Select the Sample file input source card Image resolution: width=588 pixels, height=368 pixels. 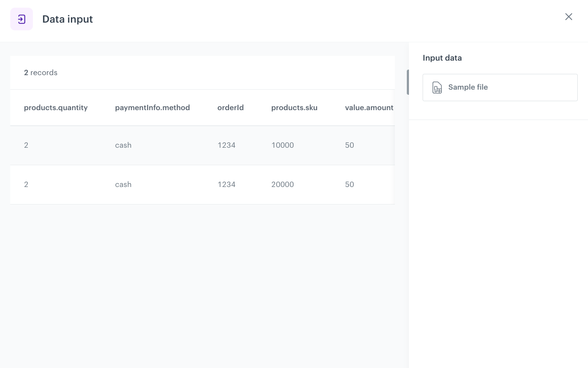click(500, 87)
